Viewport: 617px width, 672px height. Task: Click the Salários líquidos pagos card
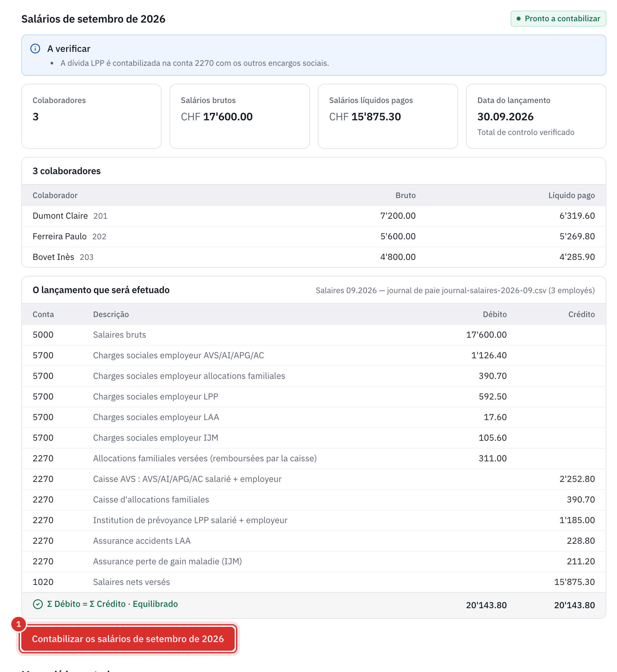(x=388, y=116)
